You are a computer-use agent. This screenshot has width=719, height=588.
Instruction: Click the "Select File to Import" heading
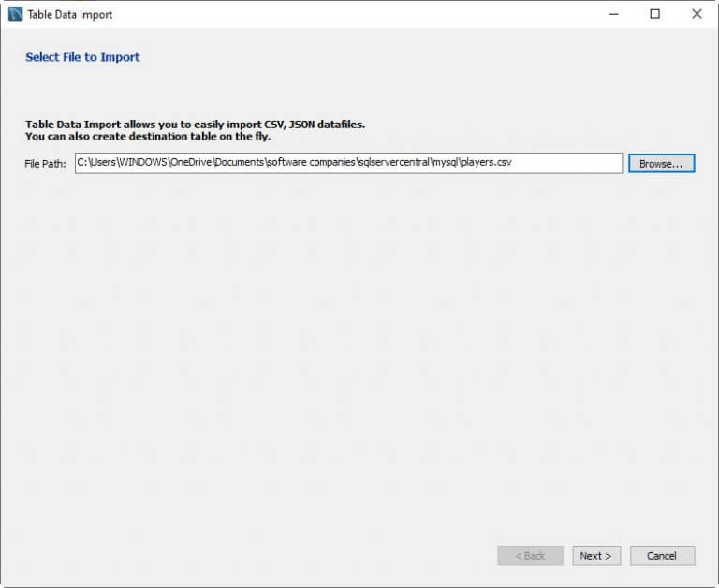coord(82,57)
